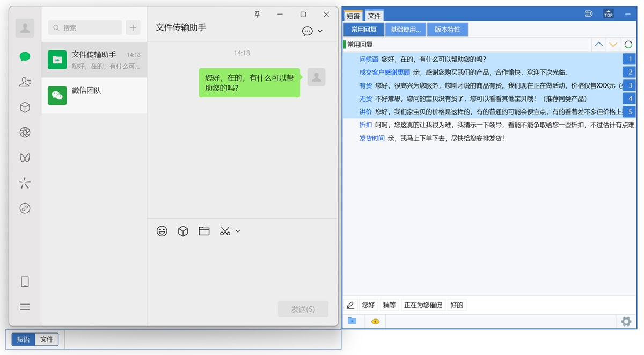Click the search input field in WeChat
Viewport: 644px width, 355px height.
tap(83, 27)
